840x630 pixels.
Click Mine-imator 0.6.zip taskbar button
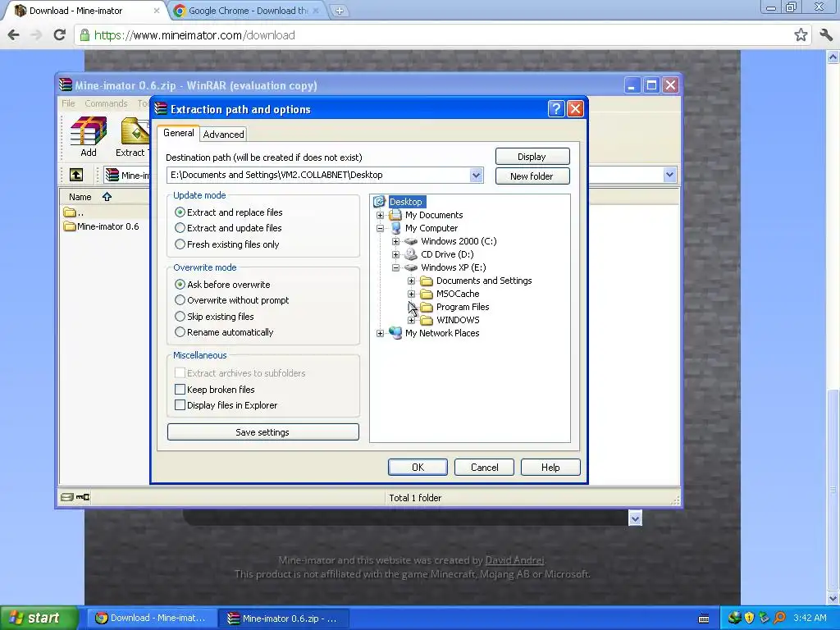[x=284, y=619]
